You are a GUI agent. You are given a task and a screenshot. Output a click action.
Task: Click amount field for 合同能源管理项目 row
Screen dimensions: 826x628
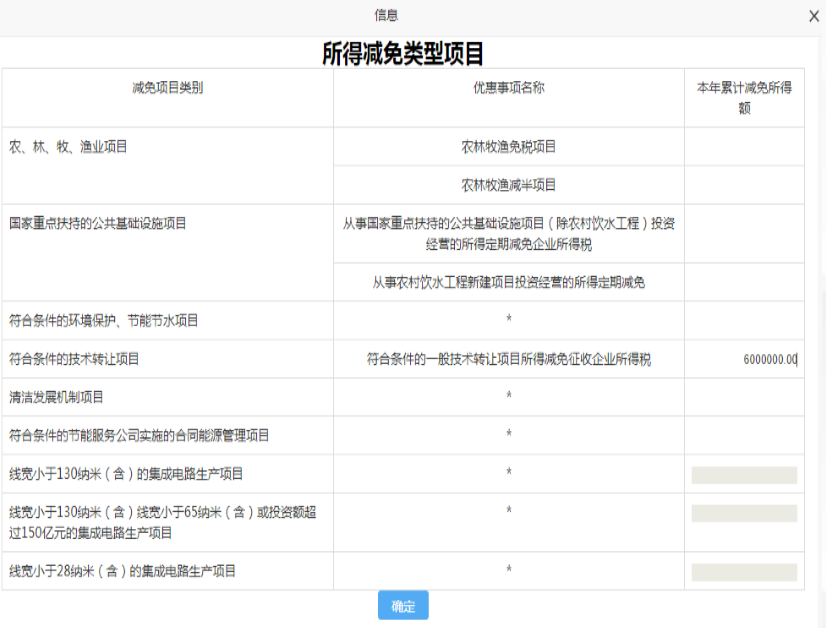click(744, 435)
